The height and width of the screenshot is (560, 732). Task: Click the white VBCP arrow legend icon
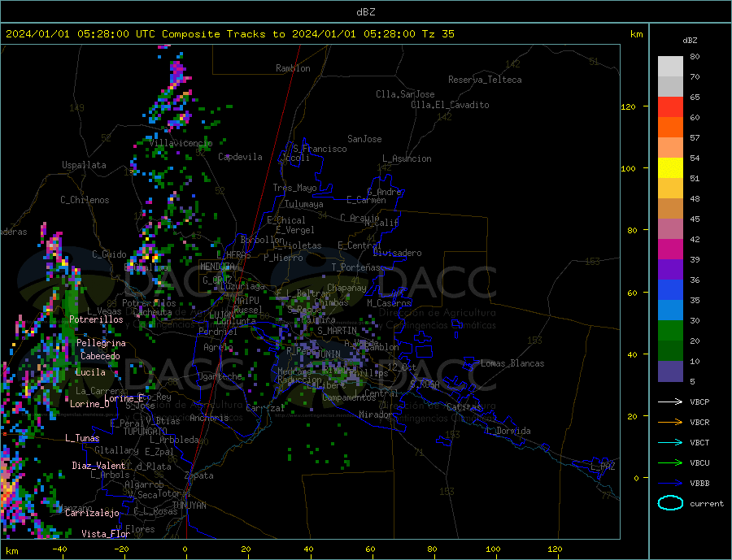670,402
